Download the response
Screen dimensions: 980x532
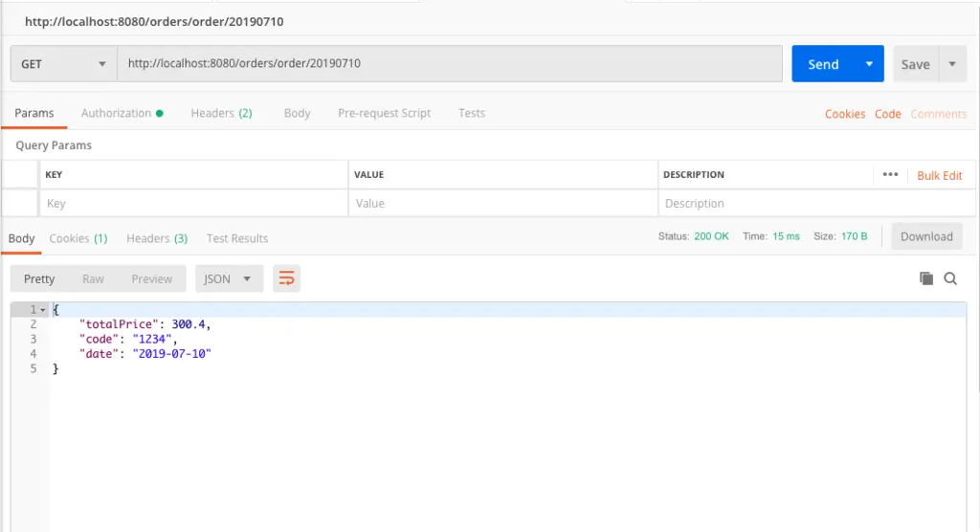click(x=926, y=236)
